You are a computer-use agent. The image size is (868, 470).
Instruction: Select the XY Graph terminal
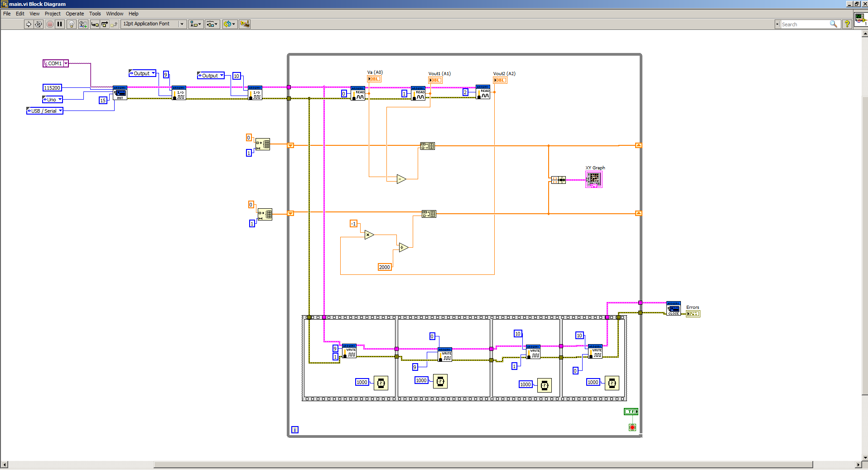click(594, 179)
